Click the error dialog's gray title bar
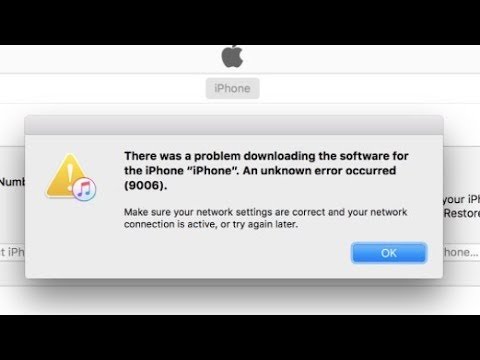Viewport: 480px width, 360px height. pos(234,125)
